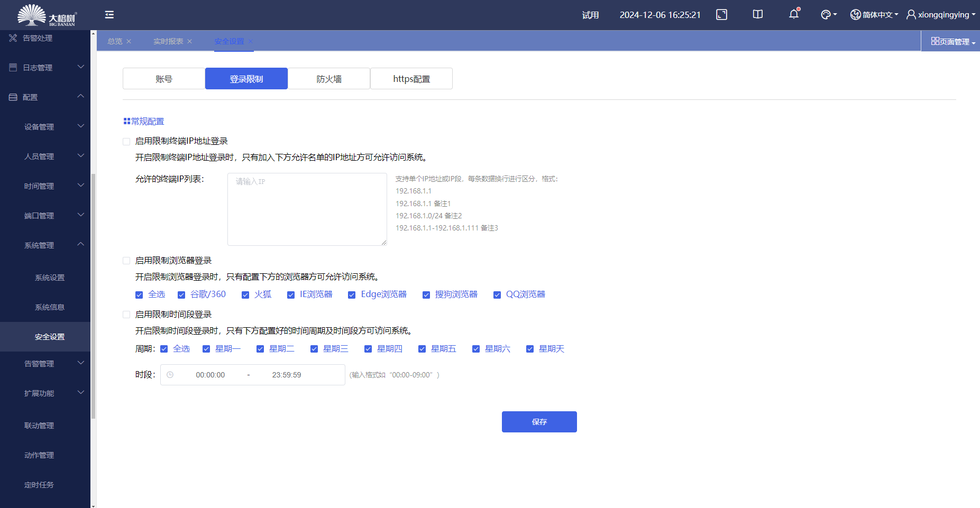Uncheck Edge浏览器 checkbox
980x508 pixels.
[352, 295]
